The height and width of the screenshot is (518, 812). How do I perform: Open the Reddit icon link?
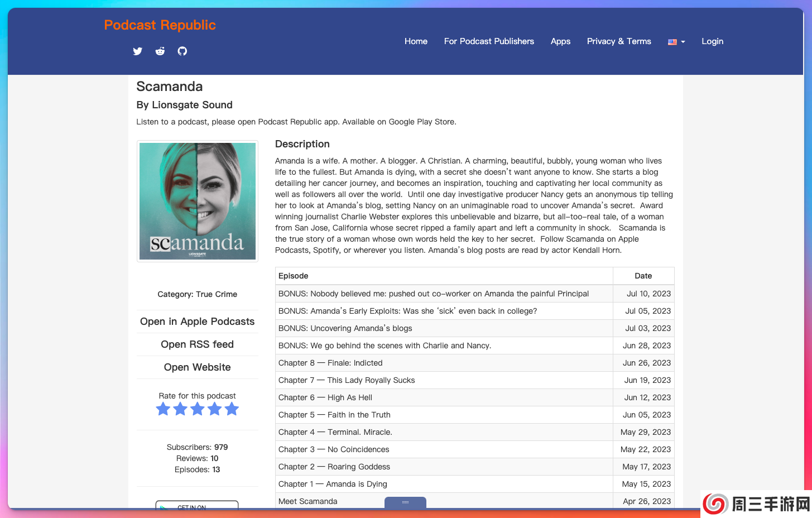(x=160, y=51)
